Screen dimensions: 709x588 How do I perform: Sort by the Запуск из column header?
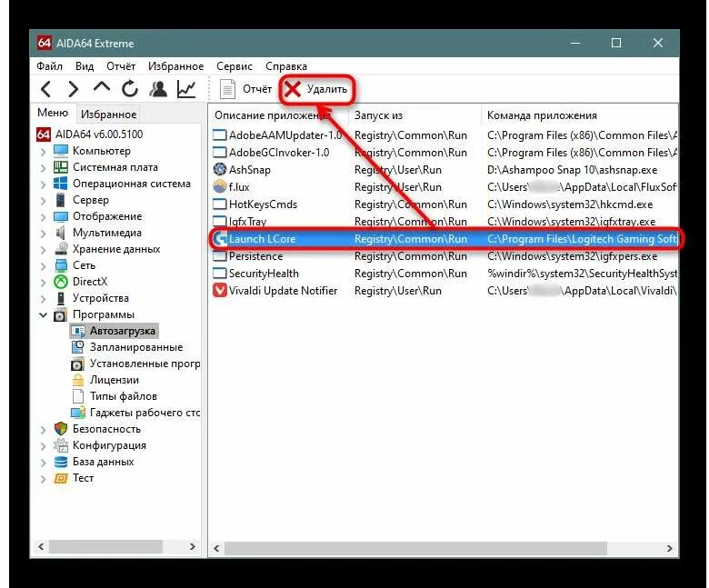pos(415,115)
